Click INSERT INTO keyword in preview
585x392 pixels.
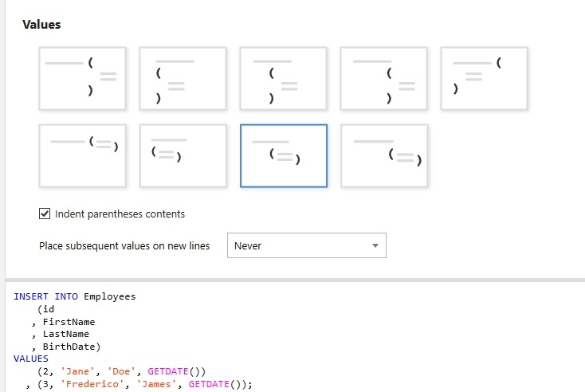point(45,296)
